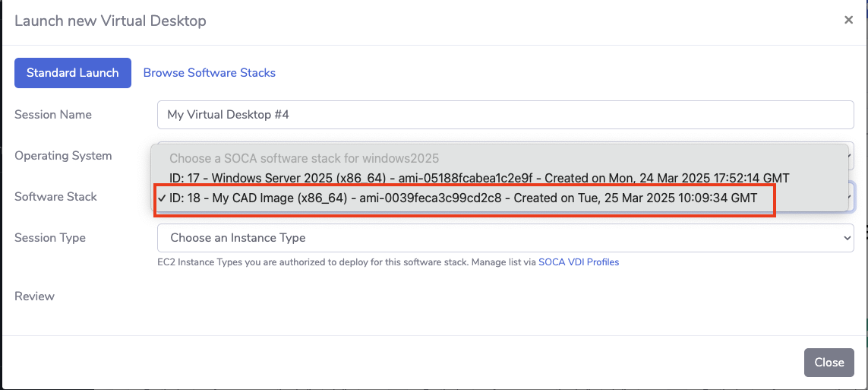
Task: Click the Session Name label
Action: pos(53,115)
